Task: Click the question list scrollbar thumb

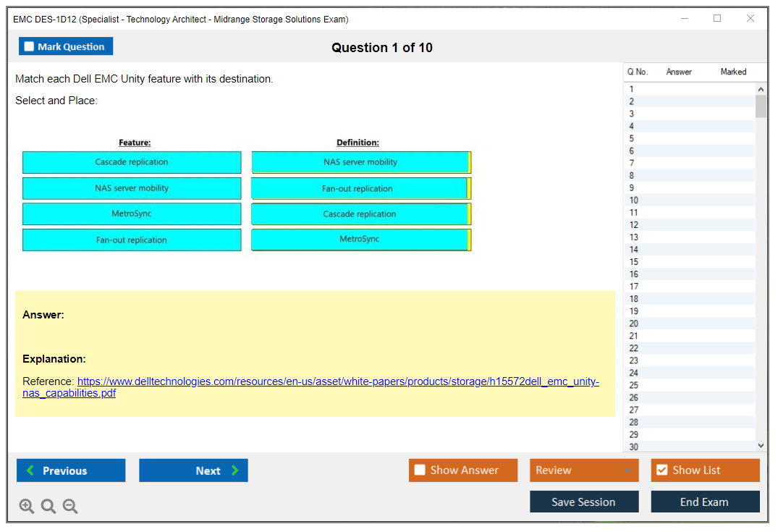Action: pyautogui.click(x=761, y=106)
